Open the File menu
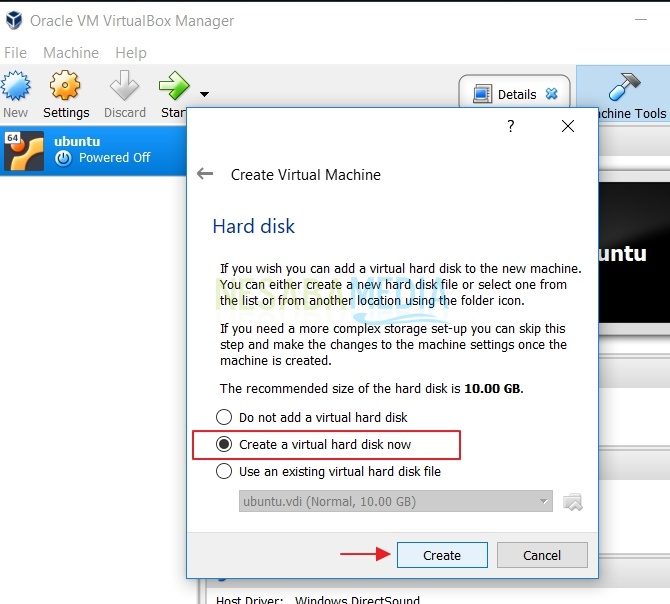 click(x=15, y=53)
